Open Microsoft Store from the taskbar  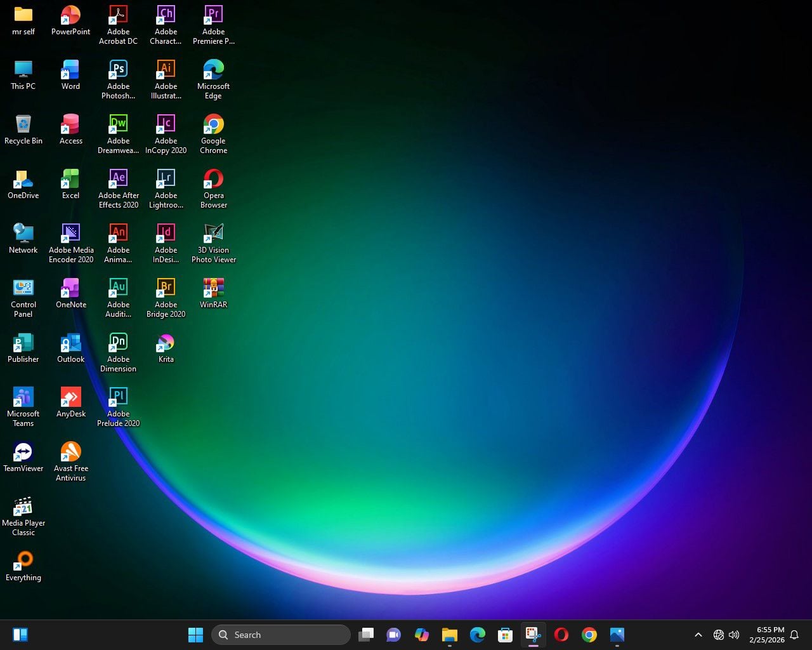click(506, 635)
